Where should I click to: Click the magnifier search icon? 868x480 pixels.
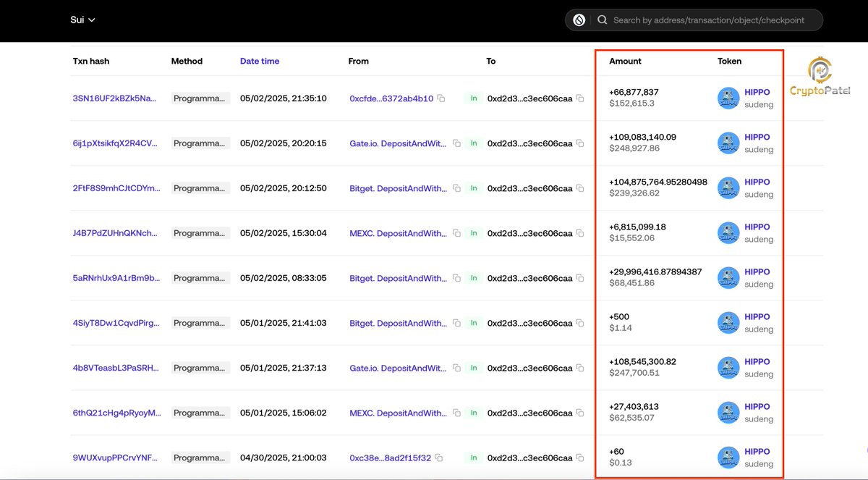602,20
